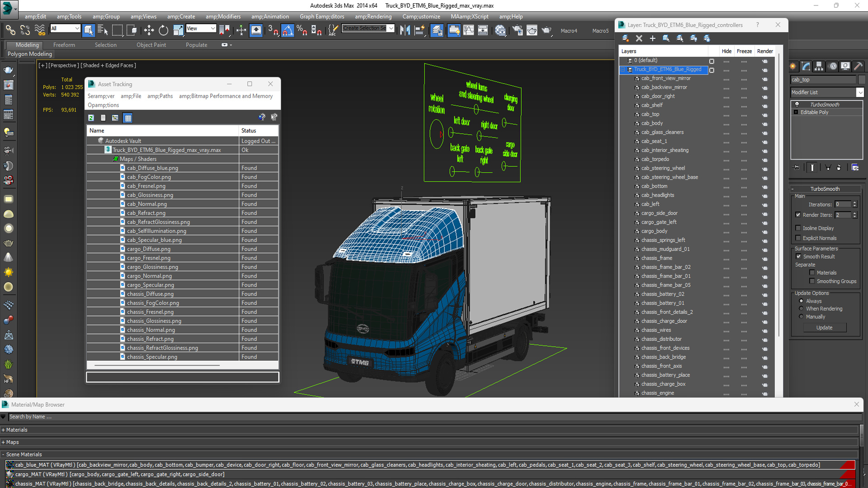Switch to the Freeform ribbon tab
Screen dimensions: 868x488
coord(64,45)
